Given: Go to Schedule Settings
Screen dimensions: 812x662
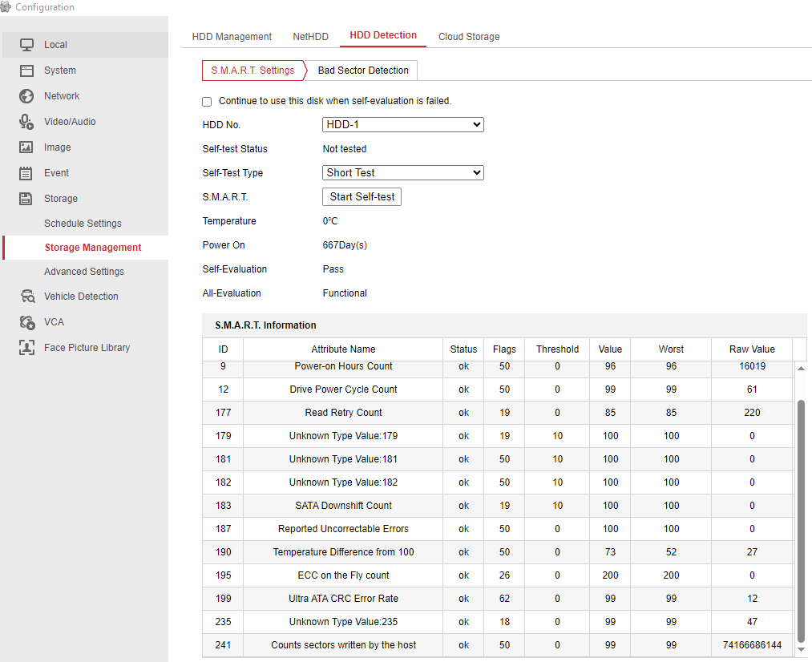Looking at the screenshot, I should [83, 224].
